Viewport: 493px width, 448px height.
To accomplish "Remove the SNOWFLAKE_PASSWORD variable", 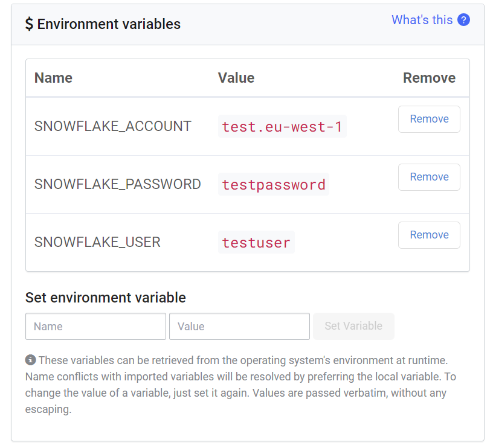I will 429,177.
